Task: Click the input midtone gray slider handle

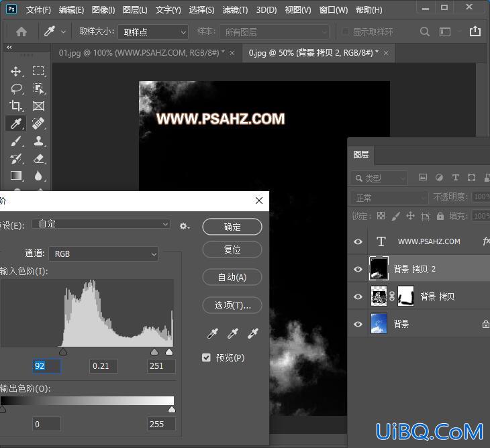Action: (154, 351)
